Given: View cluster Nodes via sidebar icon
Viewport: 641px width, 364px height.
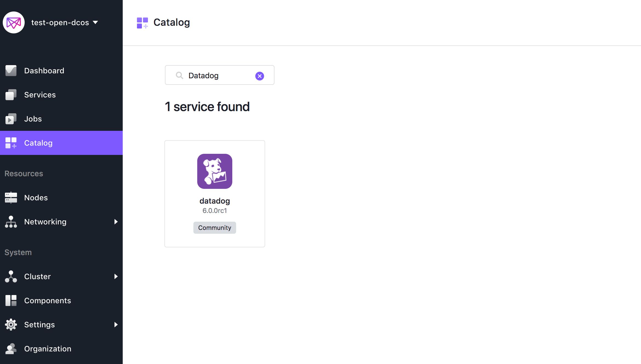Looking at the screenshot, I should [11, 197].
